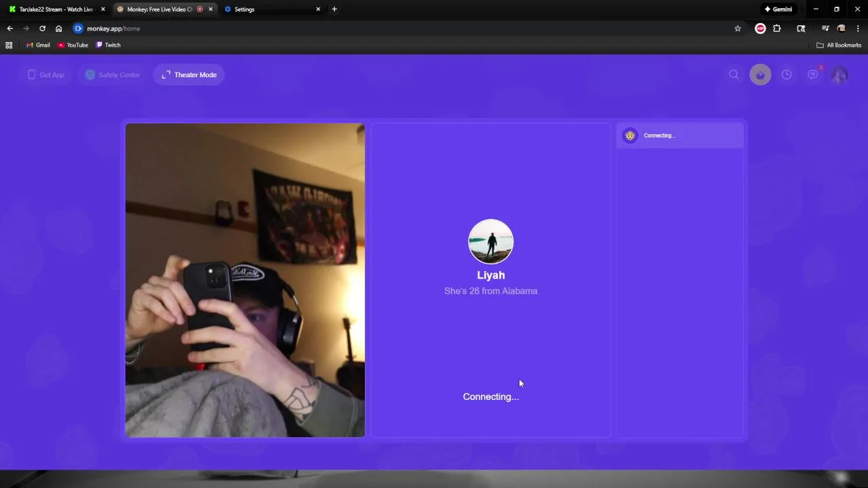Go back to previous page

[9, 28]
